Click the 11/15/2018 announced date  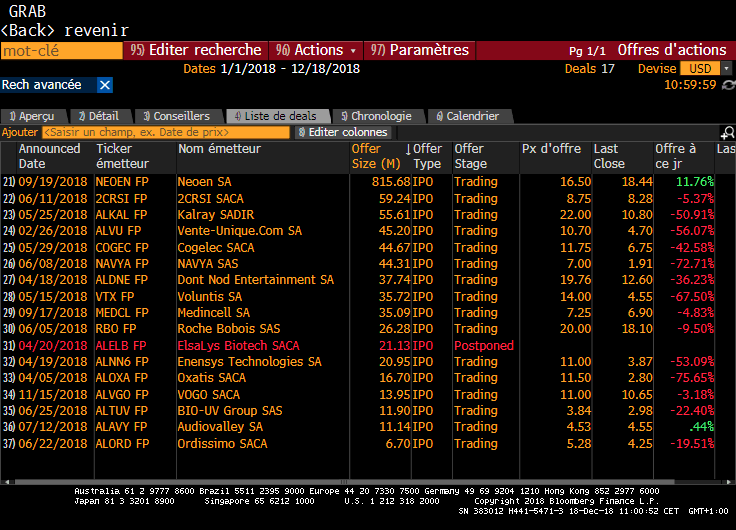tap(53, 395)
